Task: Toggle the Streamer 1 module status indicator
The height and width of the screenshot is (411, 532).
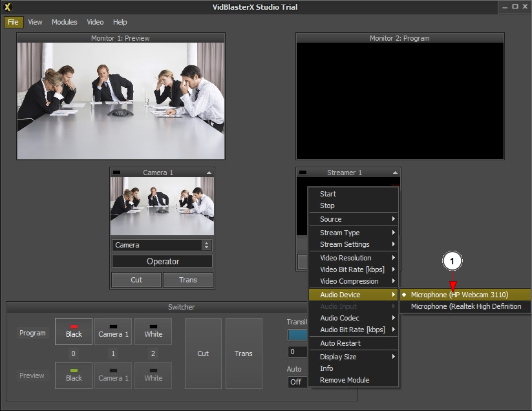Action: point(303,173)
